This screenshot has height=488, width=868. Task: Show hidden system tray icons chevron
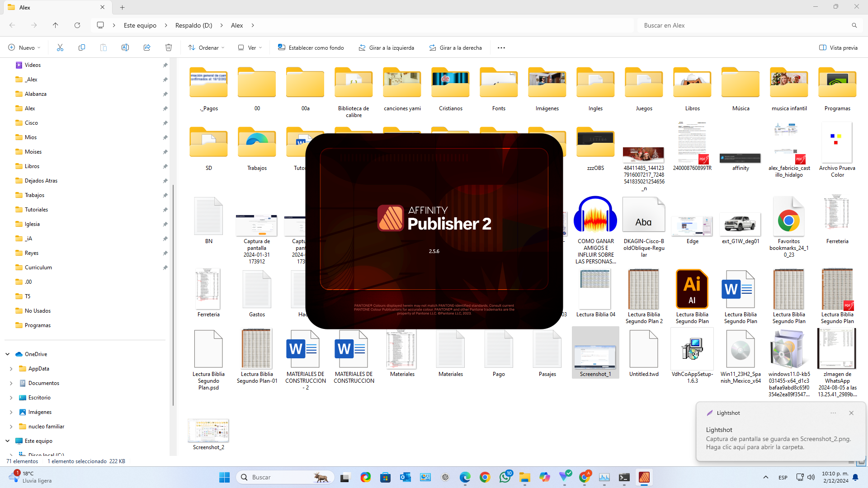(x=765, y=477)
